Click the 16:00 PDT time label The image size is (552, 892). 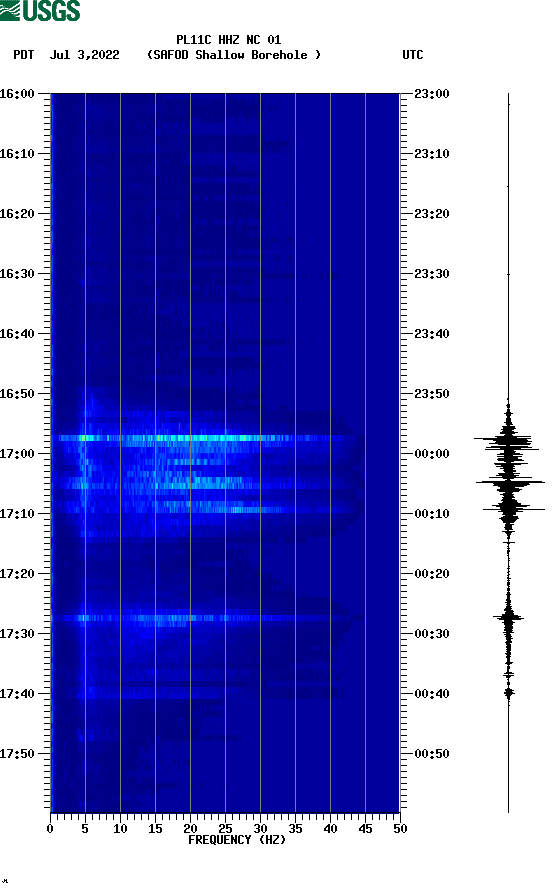[x=17, y=94]
